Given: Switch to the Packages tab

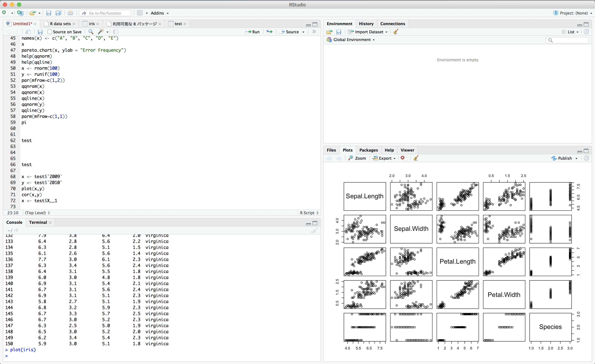Looking at the screenshot, I should point(368,150).
